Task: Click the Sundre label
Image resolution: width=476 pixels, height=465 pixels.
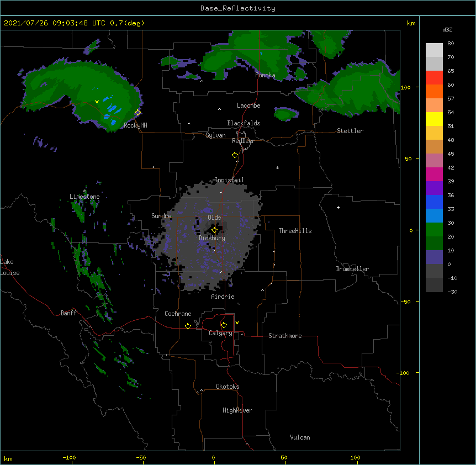Action: pyautogui.click(x=161, y=216)
